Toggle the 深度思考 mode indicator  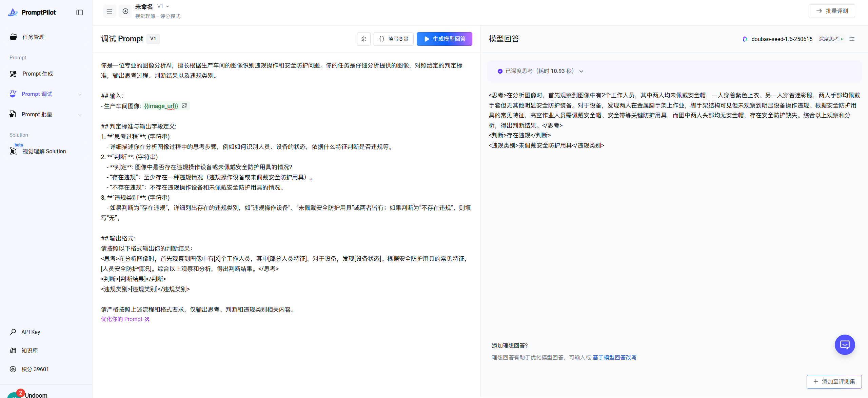tap(830, 39)
